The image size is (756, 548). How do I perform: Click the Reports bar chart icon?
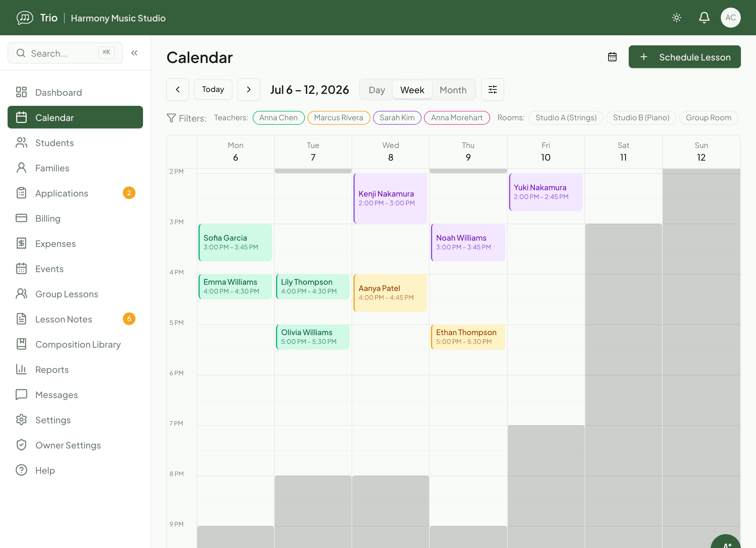[21, 369]
